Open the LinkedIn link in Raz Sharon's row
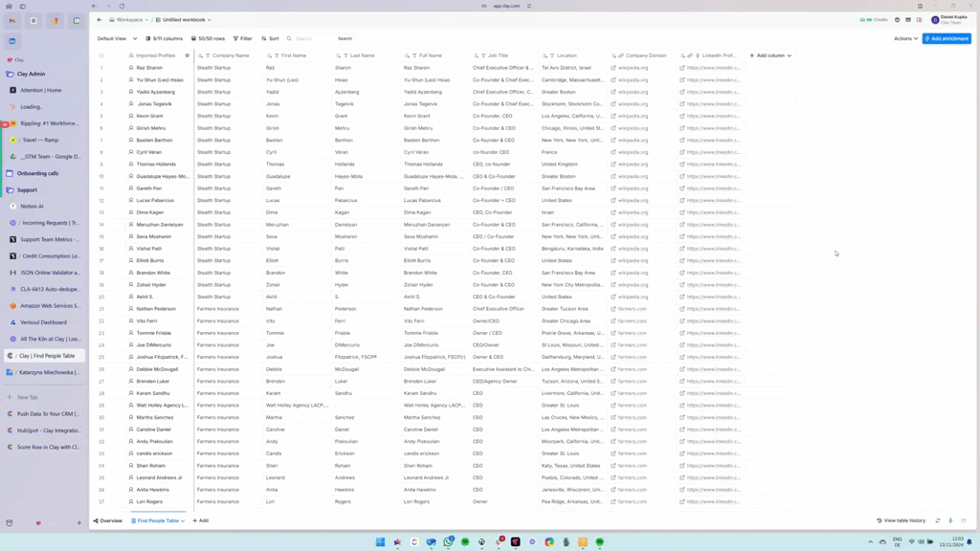Image resolution: width=980 pixels, height=551 pixels. (x=713, y=68)
